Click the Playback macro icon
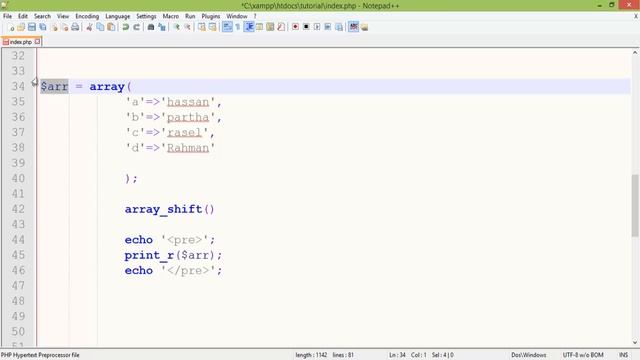Viewport: 640px width, 360px height. [317, 27]
